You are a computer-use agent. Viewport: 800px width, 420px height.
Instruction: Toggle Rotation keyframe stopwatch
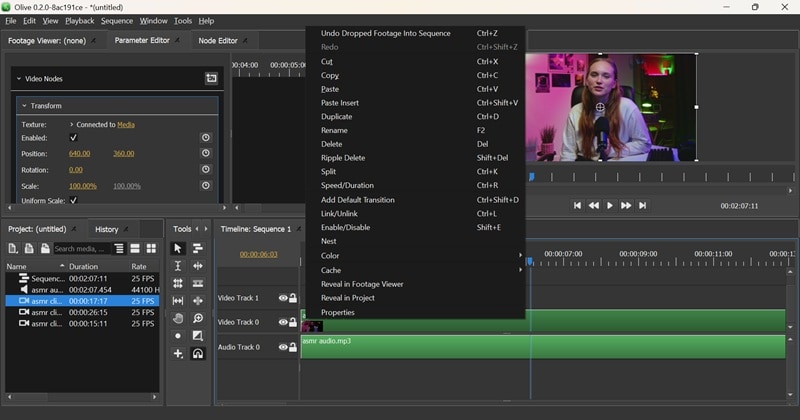(206, 169)
